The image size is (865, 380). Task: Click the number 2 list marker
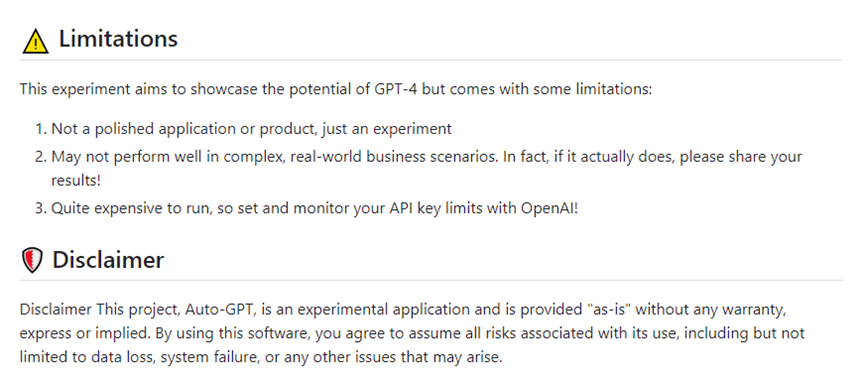(41, 157)
